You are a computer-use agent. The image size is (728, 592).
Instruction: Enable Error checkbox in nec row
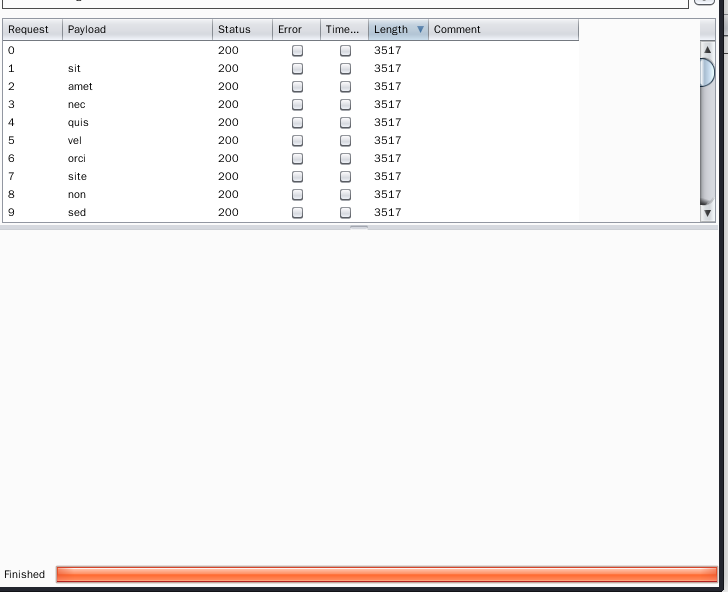click(297, 104)
